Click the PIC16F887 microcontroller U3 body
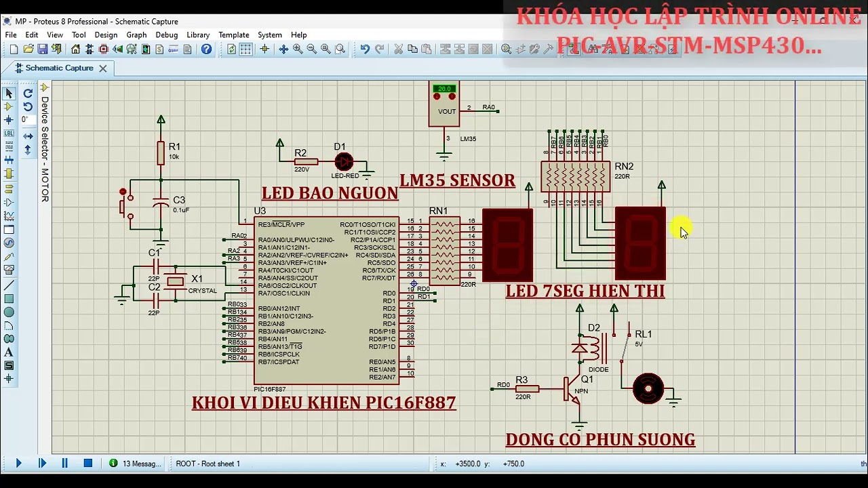 point(326,300)
